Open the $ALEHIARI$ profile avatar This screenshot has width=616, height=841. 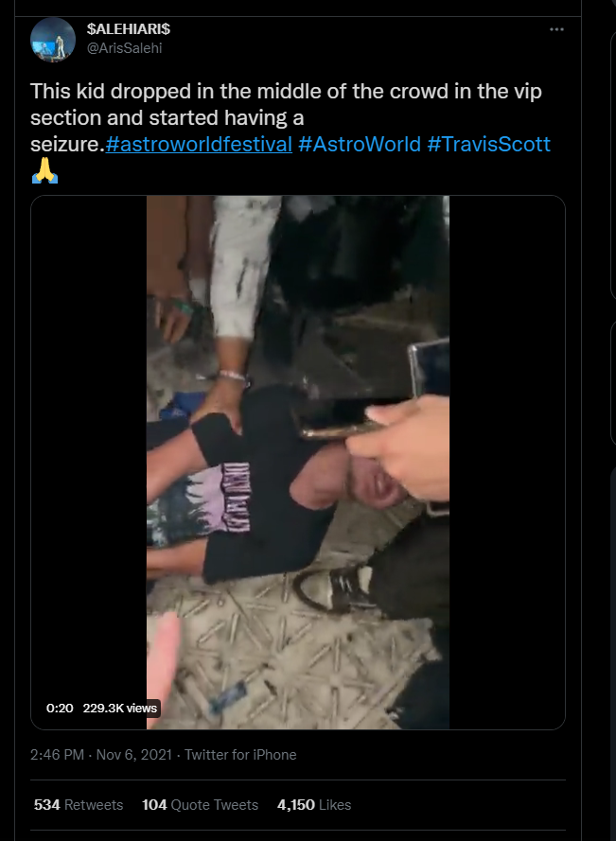pos(53,40)
